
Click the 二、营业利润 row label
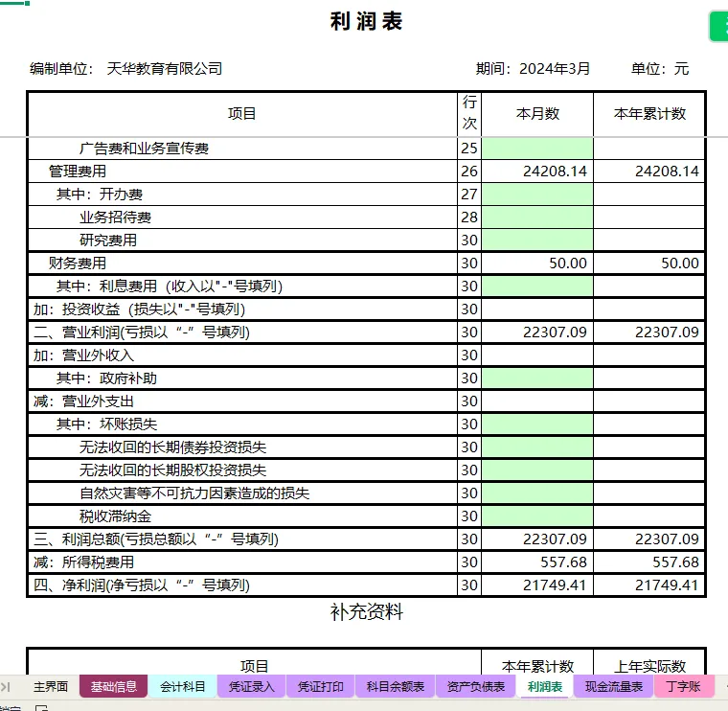[141, 333]
